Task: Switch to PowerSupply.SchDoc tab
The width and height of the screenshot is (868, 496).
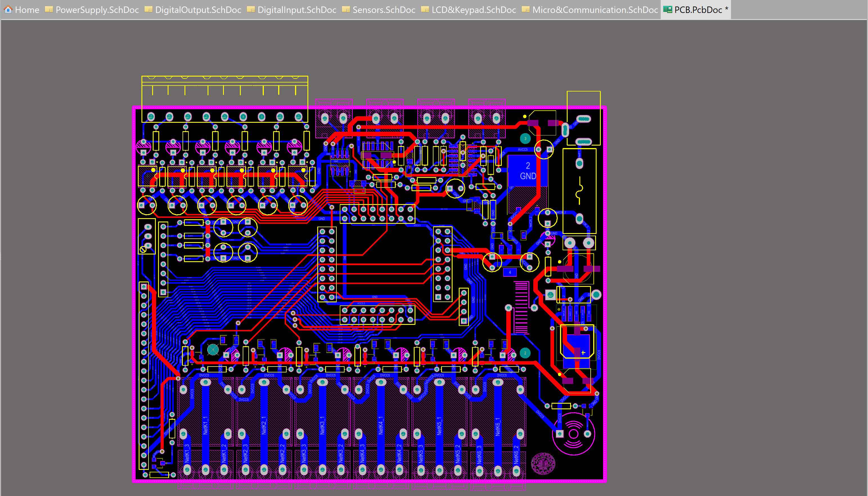Action: point(97,10)
